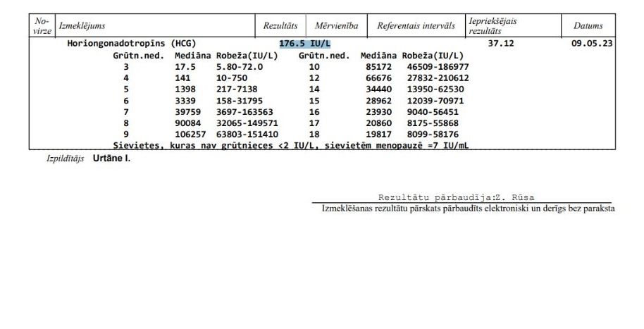Select the date 09.05.23
This screenshot has width=644, height=329.
(x=591, y=44)
